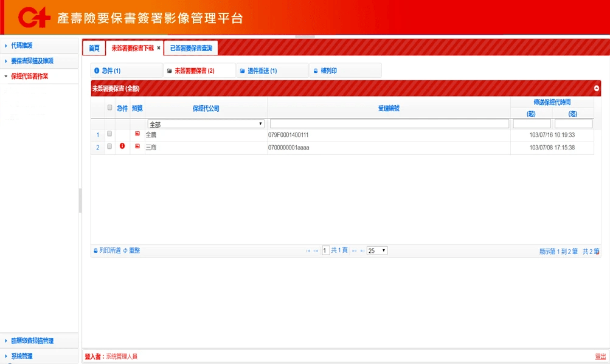Select the 未簽署要保書下載 tab
This screenshot has width=610, height=364.
click(x=133, y=48)
